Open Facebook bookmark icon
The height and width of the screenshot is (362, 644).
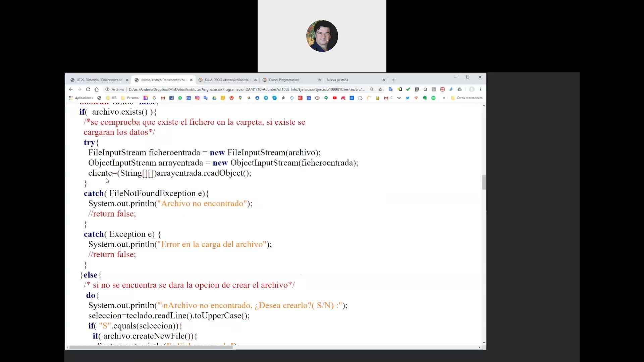pos(171,98)
